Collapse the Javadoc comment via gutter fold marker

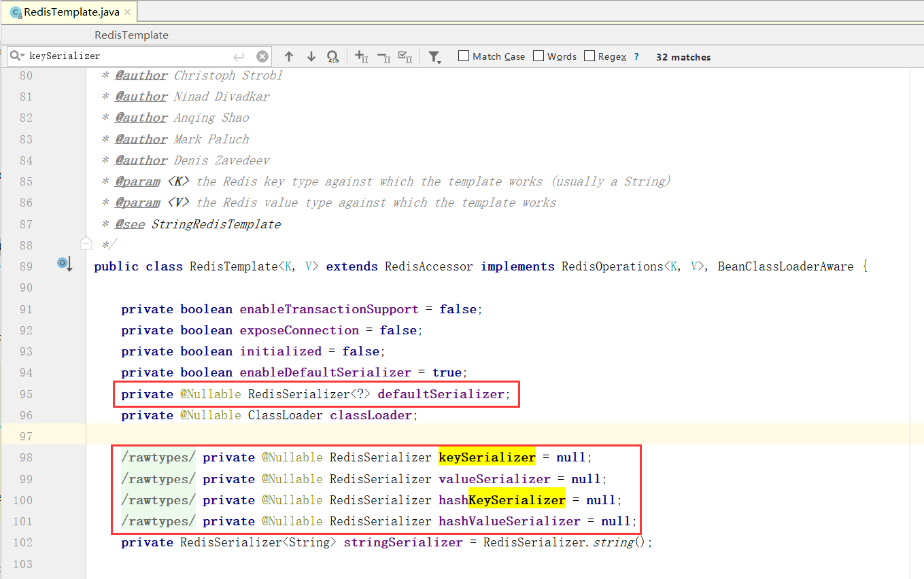[86, 242]
